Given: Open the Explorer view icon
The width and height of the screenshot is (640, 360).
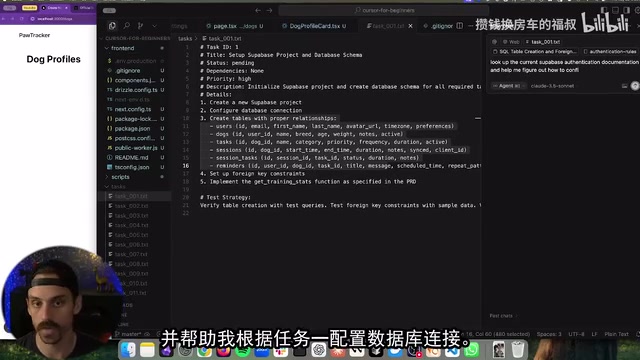Looking at the screenshot, I should 112,26.
